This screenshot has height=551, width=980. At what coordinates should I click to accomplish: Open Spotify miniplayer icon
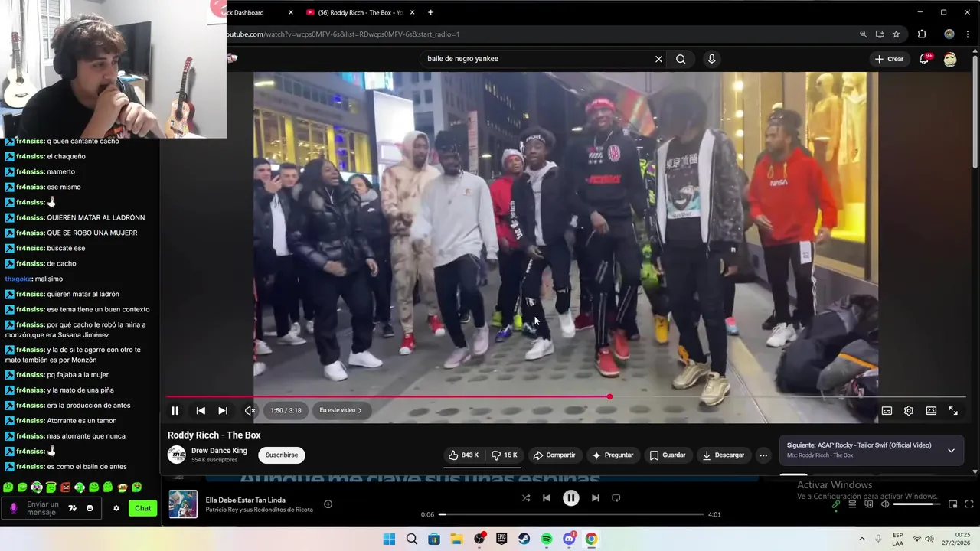coord(953,504)
